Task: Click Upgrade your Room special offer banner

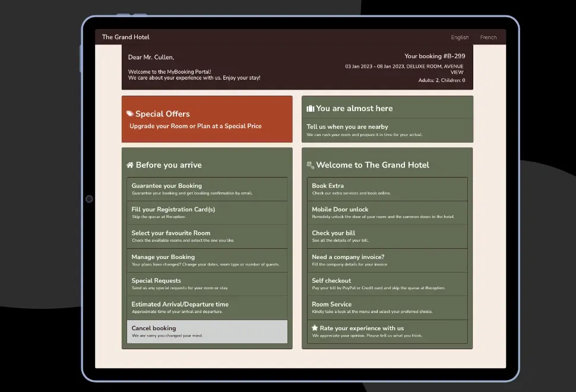Action: click(195, 126)
